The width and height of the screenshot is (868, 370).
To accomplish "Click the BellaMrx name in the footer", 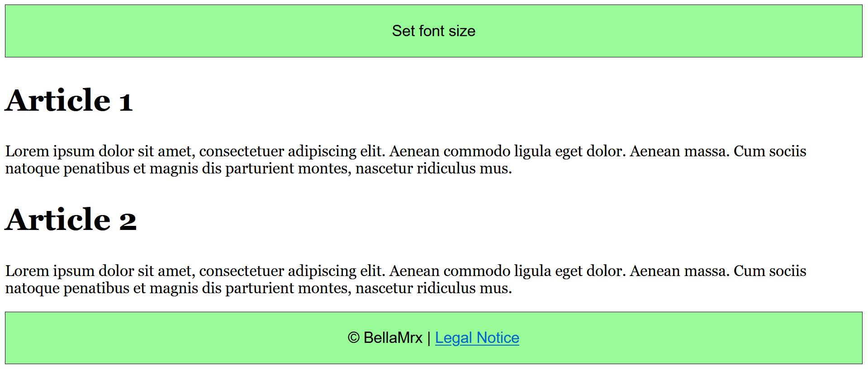I will pos(393,338).
